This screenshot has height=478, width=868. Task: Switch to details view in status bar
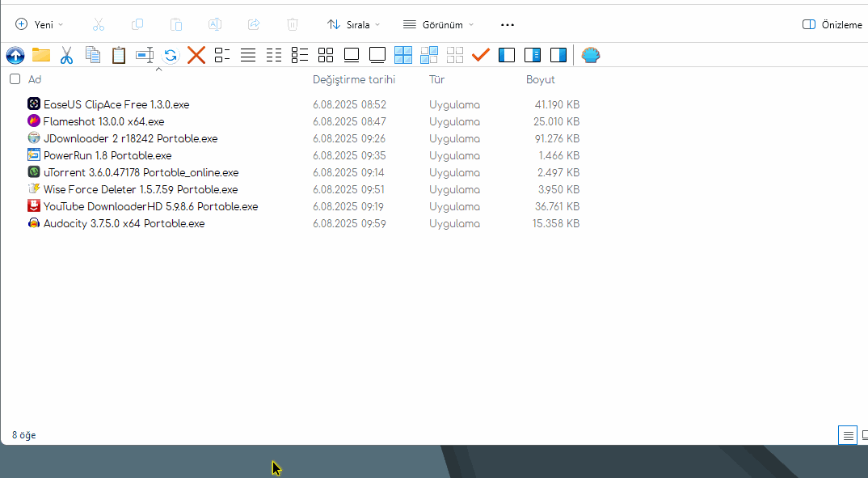click(848, 436)
